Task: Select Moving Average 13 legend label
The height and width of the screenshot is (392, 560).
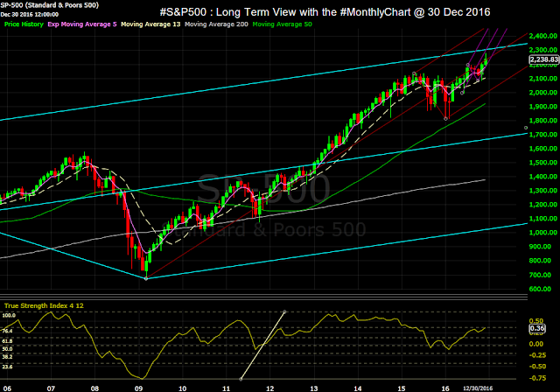Action: point(150,24)
